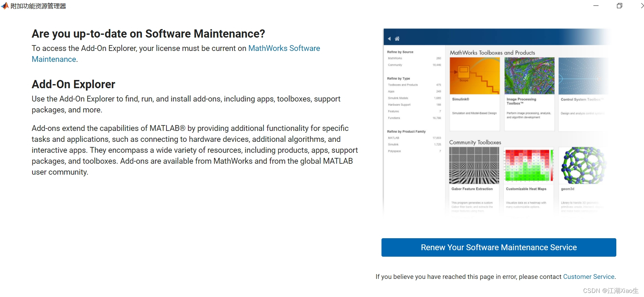Image resolution: width=644 pixels, height=297 pixels.
Task: Click the back arrow in the preview image
Action: 389,39
